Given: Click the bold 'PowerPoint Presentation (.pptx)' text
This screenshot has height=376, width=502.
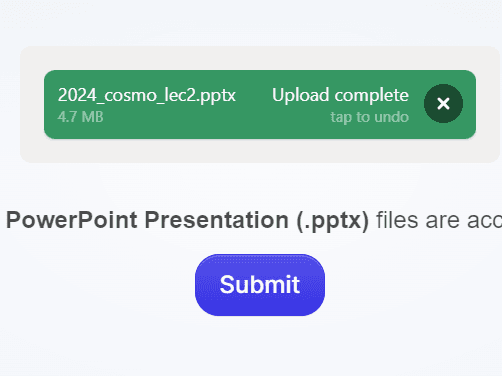Looking at the screenshot, I should tap(188, 220).
